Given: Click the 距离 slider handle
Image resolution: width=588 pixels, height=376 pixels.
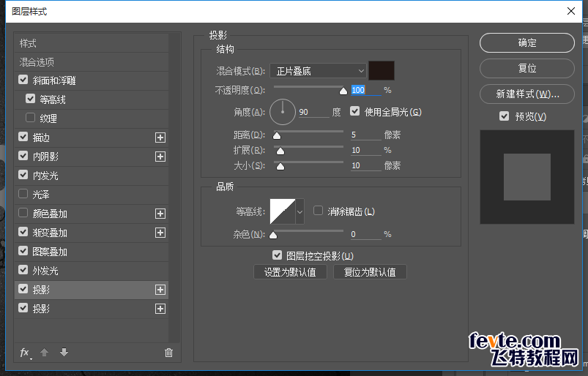Looking at the screenshot, I should click(x=277, y=135).
